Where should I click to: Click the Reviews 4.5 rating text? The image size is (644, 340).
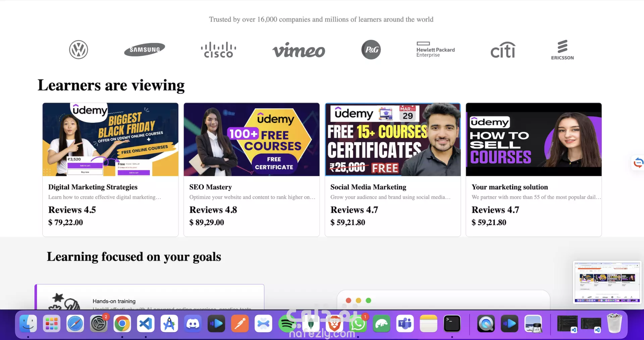(72, 210)
